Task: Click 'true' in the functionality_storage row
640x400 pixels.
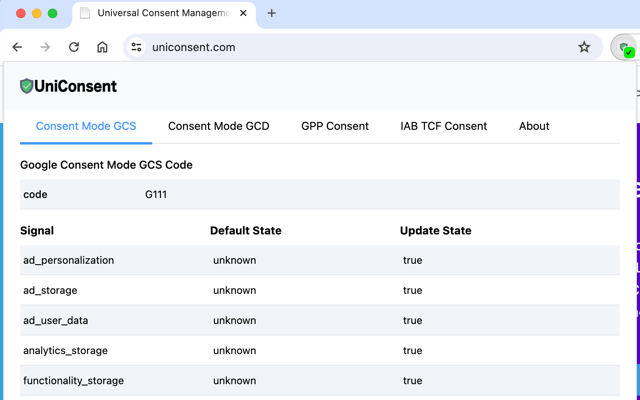Action: click(x=413, y=381)
